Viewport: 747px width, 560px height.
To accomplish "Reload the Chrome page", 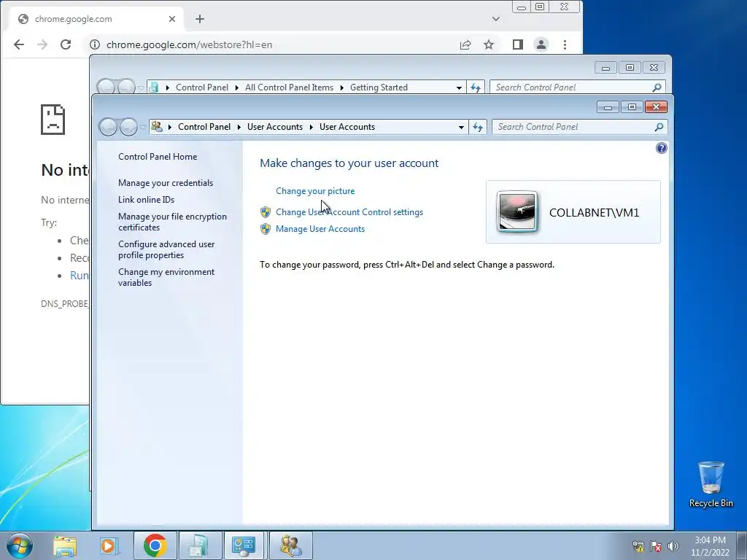I will point(66,44).
